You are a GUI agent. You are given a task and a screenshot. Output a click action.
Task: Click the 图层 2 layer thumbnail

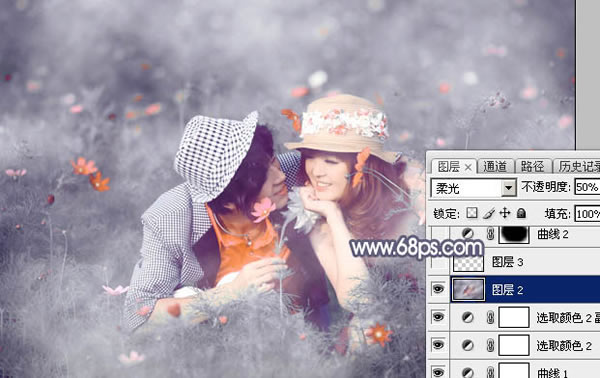pos(468,290)
